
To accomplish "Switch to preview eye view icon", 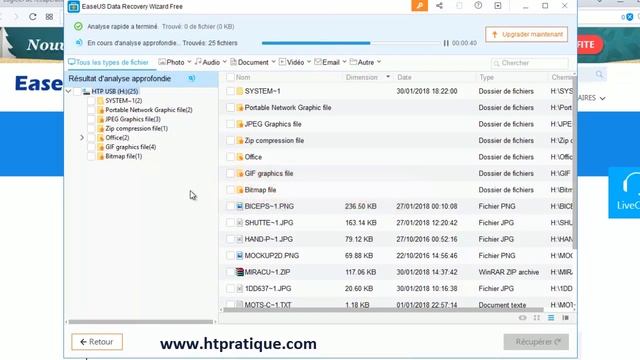I will [522, 318].
